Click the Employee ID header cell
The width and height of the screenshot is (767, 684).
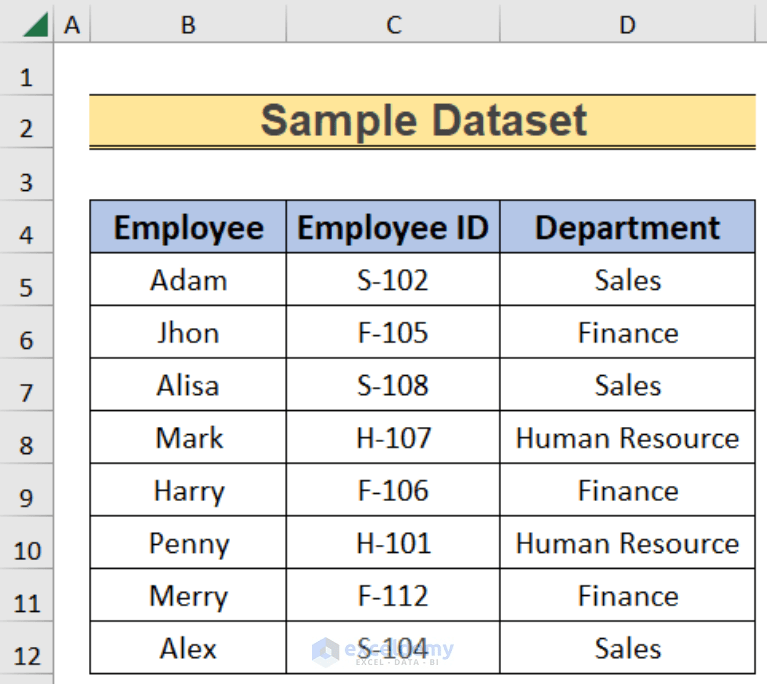393,227
